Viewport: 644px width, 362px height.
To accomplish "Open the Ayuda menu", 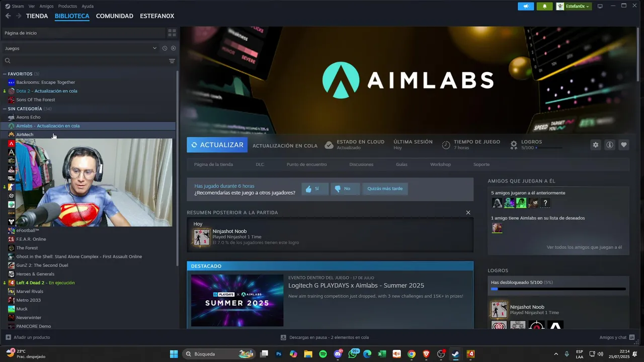I will [88, 6].
